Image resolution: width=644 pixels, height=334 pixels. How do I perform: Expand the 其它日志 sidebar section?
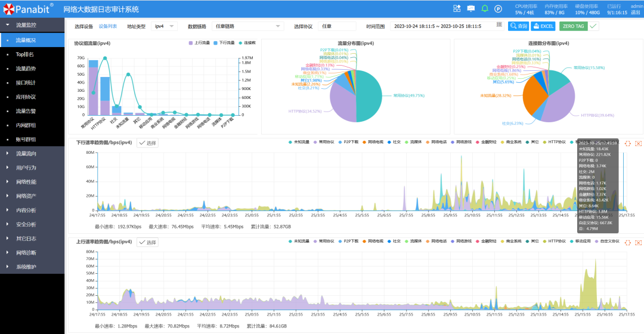(32, 239)
